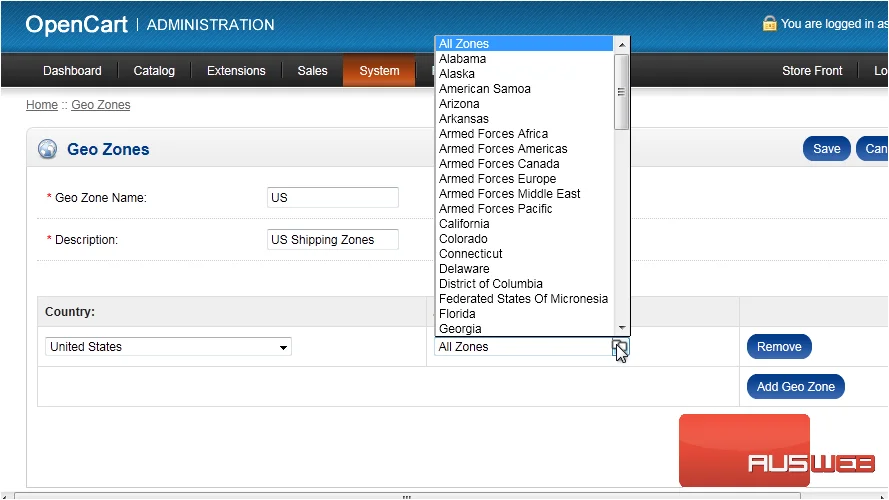Click the Description input field
Screen dimensions: 889x500
click(x=333, y=239)
